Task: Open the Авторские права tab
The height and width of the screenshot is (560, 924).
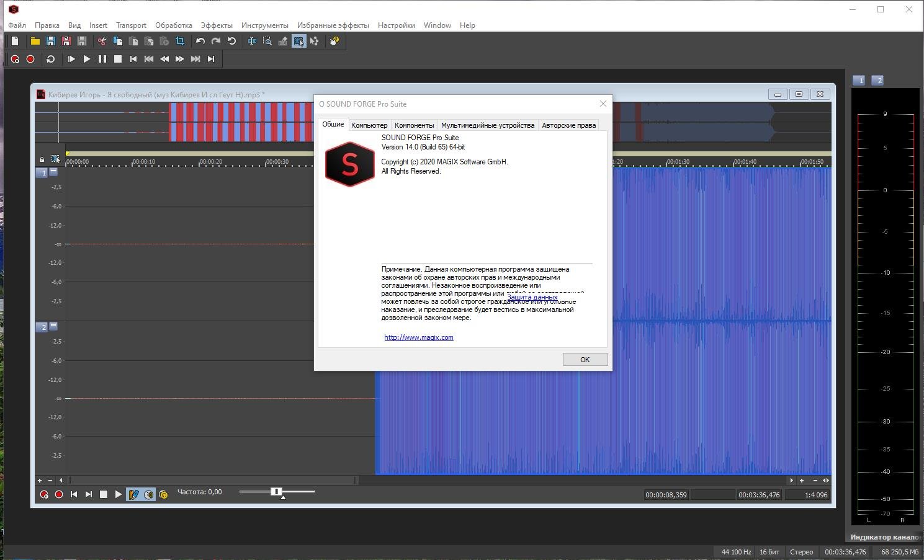Action: click(x=568, y=125)
